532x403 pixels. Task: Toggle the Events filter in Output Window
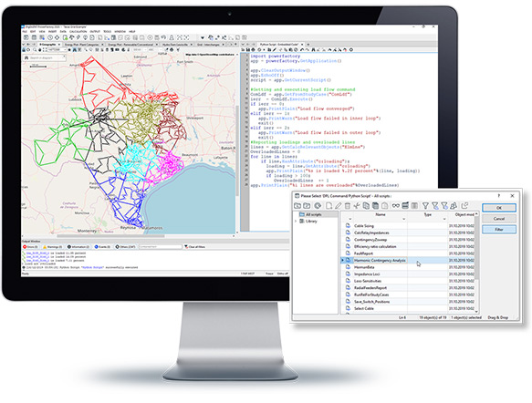pyautogui.click(x=102, y=247)
